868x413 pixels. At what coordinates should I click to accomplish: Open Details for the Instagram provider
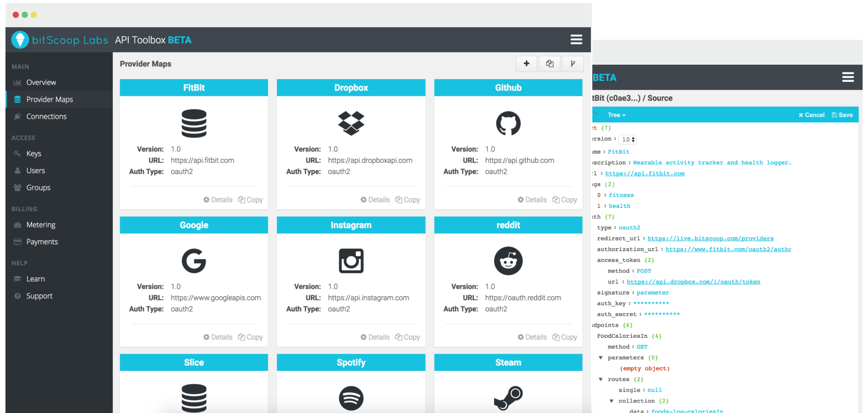pyautogui.click(x=375, y=337)
